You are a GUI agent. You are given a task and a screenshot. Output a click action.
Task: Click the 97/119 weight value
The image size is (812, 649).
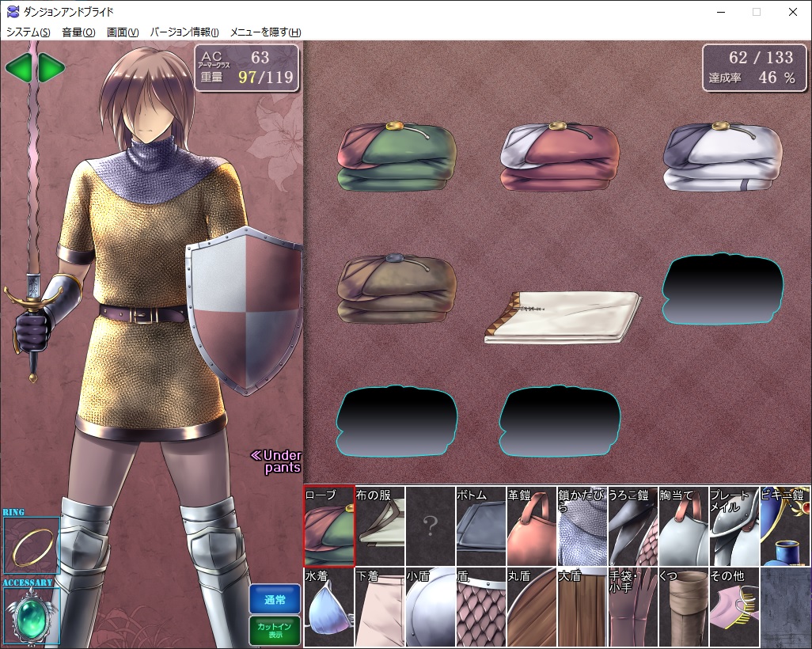tap(266, 78)
